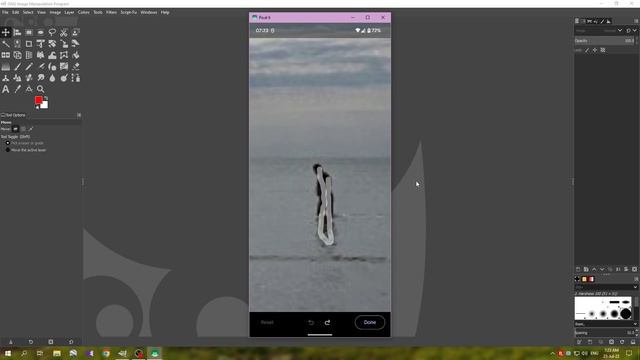Toggle Move mode to selection button
This screenshot has width=640, height=360.
(23, 129)
